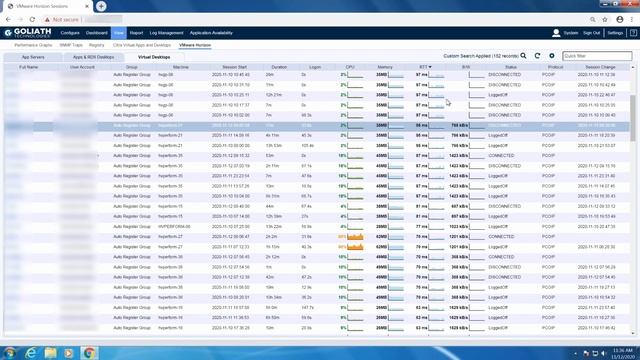The height and width of the screenshot is (360, 640).
Task: Click the table's vertical scrollbar thumb
Action: (x=633, y=118)
